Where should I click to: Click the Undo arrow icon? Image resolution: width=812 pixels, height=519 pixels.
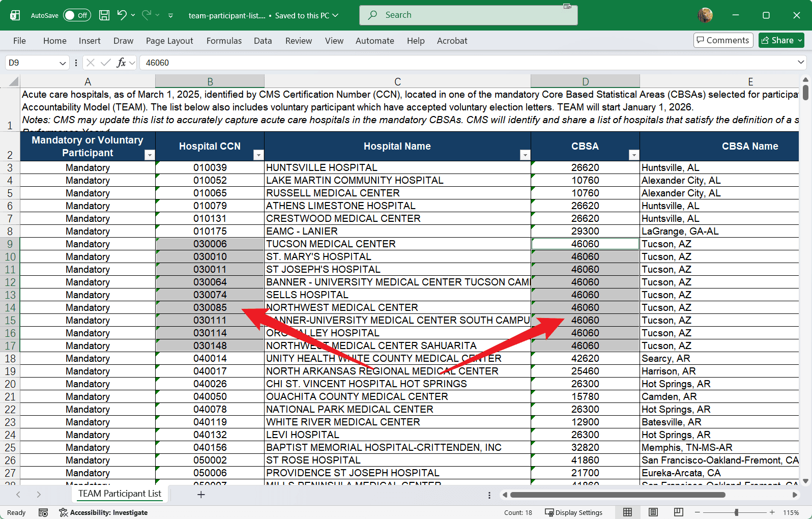[122, 15]
